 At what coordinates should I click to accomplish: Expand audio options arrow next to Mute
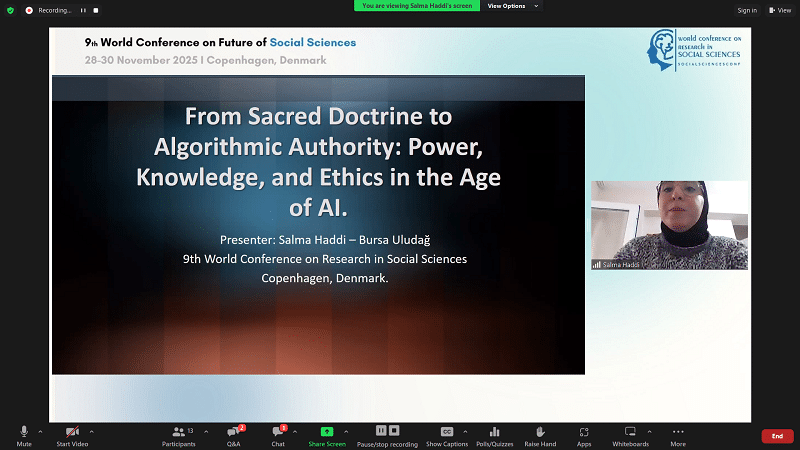pyautogui.click(x=42, y=431)
